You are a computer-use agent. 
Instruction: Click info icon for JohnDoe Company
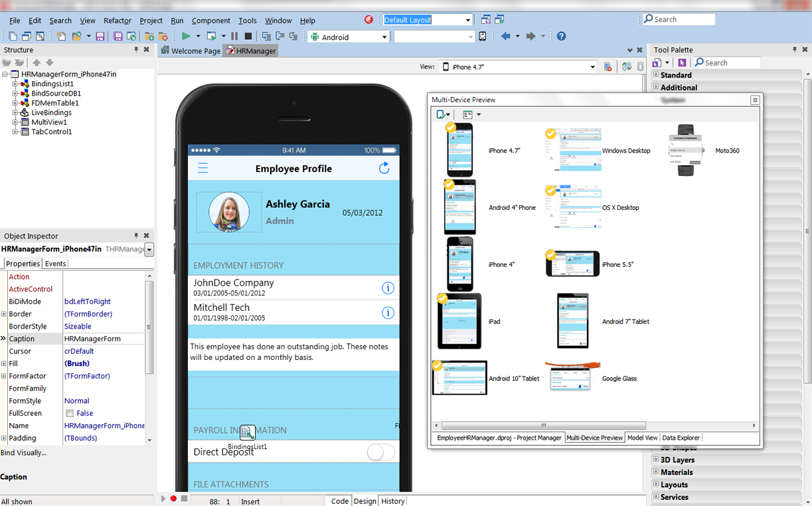(x=388, y=288)
